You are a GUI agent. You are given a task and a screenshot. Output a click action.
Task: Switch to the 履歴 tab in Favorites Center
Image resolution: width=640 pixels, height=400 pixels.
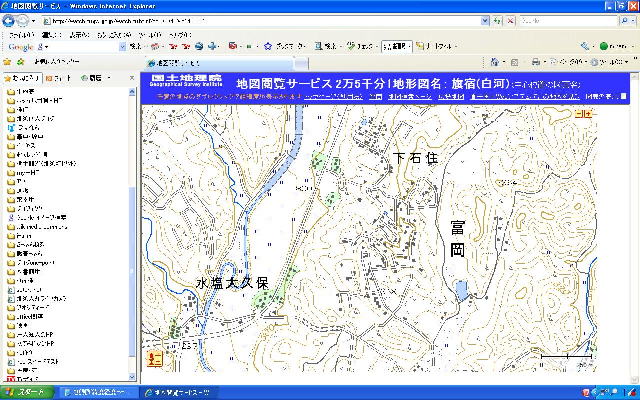coord(92,78)
